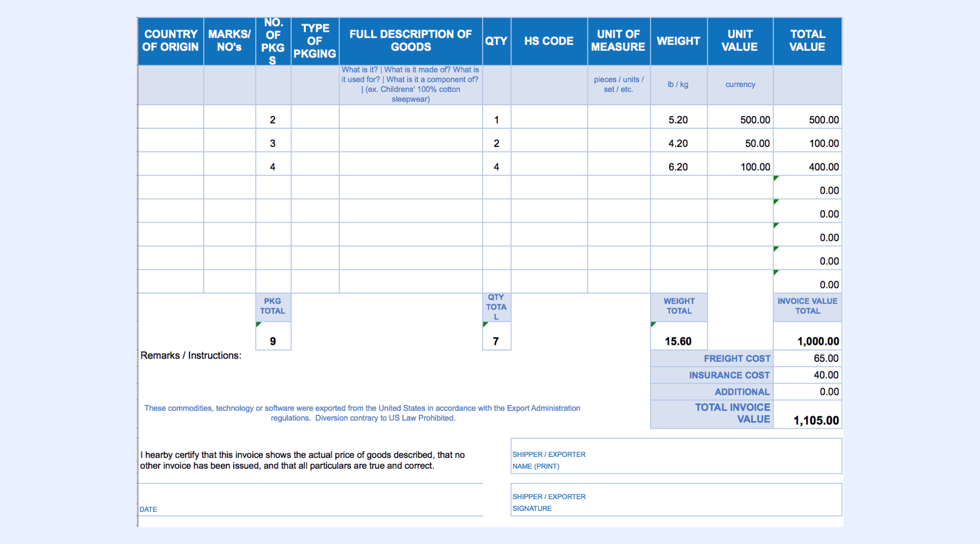Select unit value cell 50.00
Image resolution: width=980 pixels, height=544 pixels.
(x=740, y=141)
